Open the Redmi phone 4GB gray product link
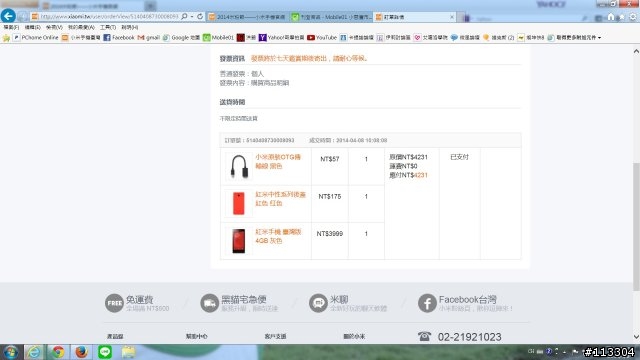 click(x=278, y=236)
